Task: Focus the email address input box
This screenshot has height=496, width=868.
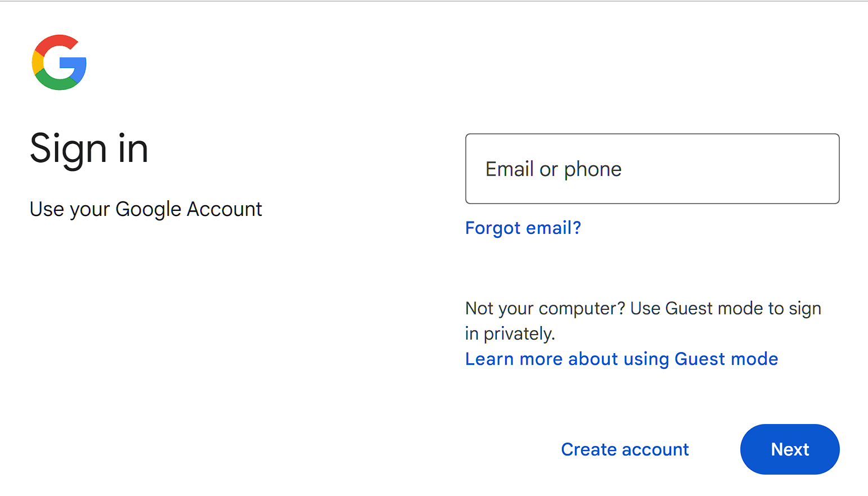Action: tap(652, 169)
